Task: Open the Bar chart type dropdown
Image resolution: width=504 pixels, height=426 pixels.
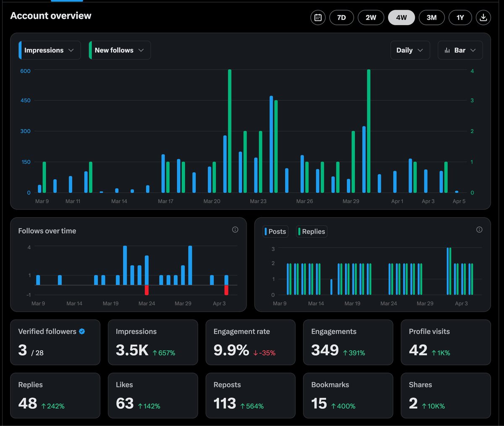Action: tap(460, 50)
